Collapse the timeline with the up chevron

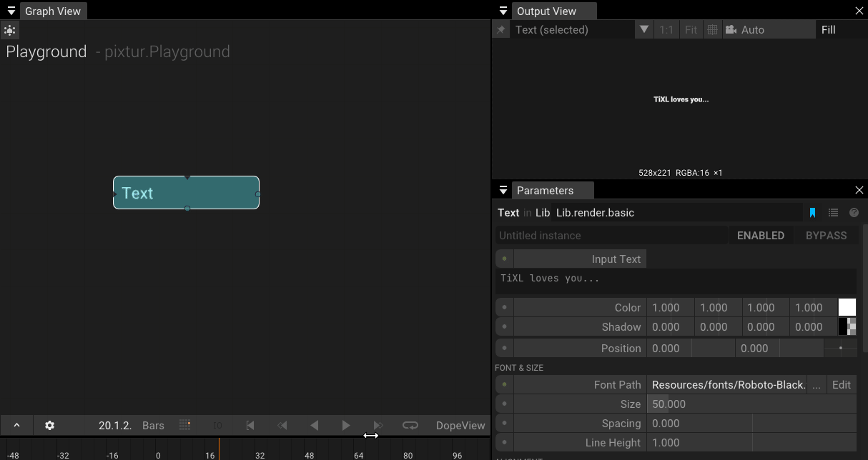click(16, 425)
